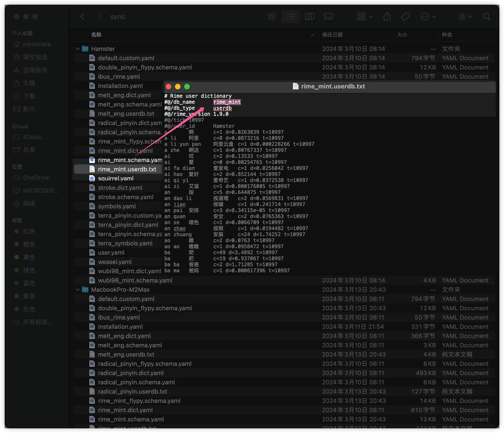
Task: Select melt_eng.userdb.txt file icon in Hamster
Action: (x=92, y=113)
